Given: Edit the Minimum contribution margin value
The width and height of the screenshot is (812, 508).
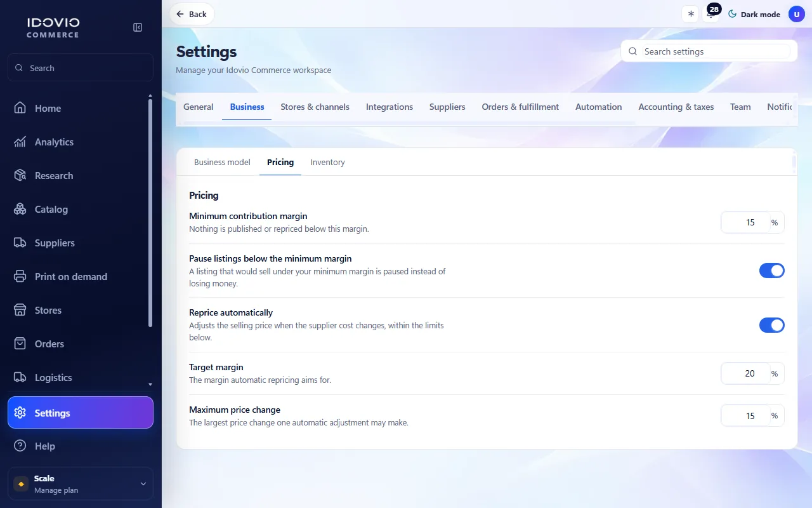Looking at the screenshot, I should click(x=745, y=222).
